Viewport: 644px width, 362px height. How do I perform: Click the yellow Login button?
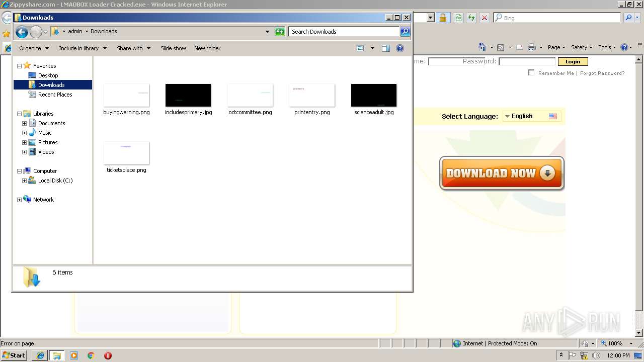[x=573, y=61]
